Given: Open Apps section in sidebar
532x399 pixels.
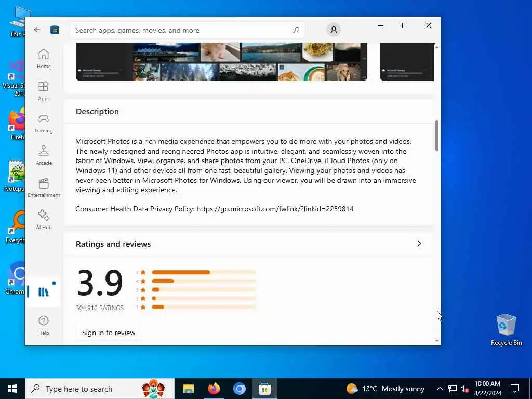Looking at the screenshot, I should coord(44,91).
